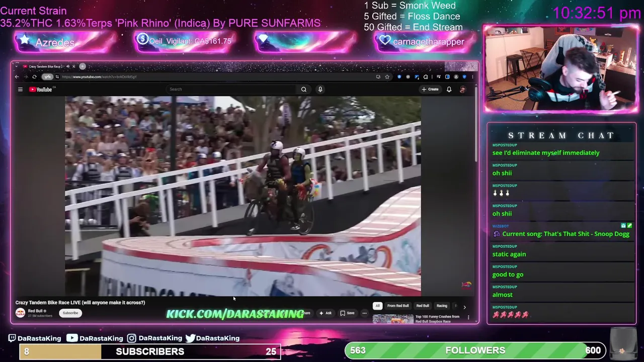The width and height of the screenshot is (644, 362).
Task: Click the video title 'Crazy Tandem Bike Race LIVE'
Action: [x=80, y=303]
